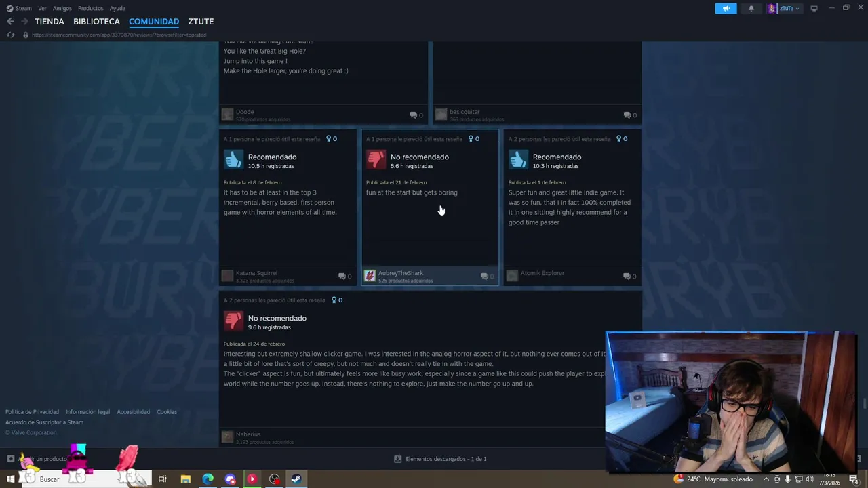The image size is (868, 488).
Task: Click award icon on Katana Squirrel's review
Action: pyautogui.click(x=331, y=139)
